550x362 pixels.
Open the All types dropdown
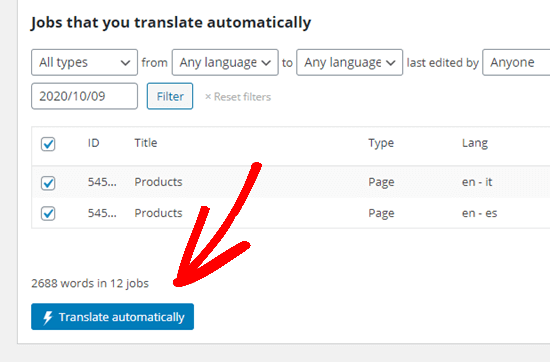[x=84, y=62]
